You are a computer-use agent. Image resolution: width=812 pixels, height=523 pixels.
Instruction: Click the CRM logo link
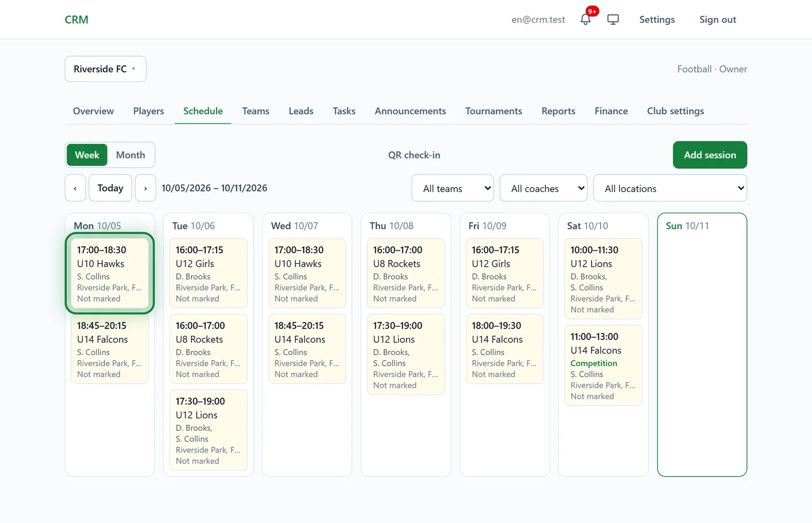[x=77, y=19]
